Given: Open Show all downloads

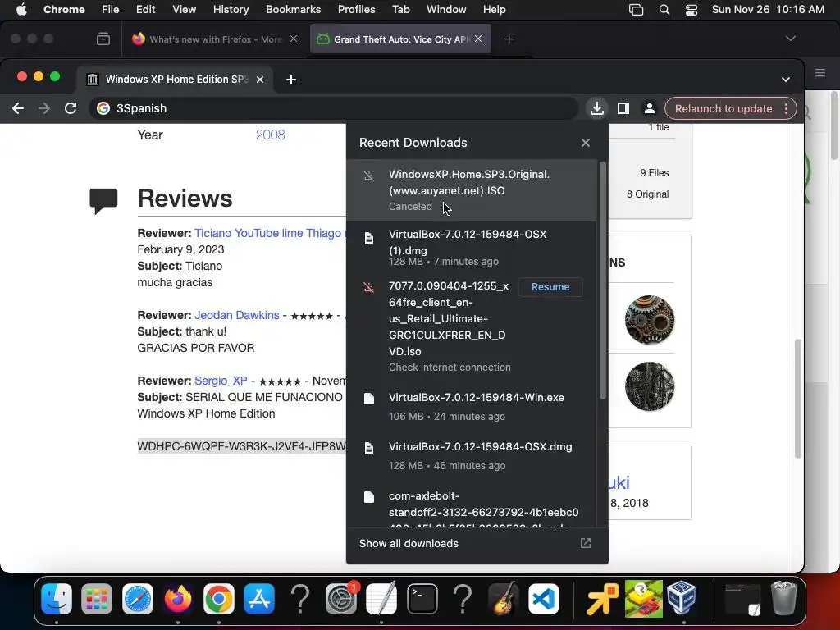Looking at the screenshot, I should tap(409, 544).
